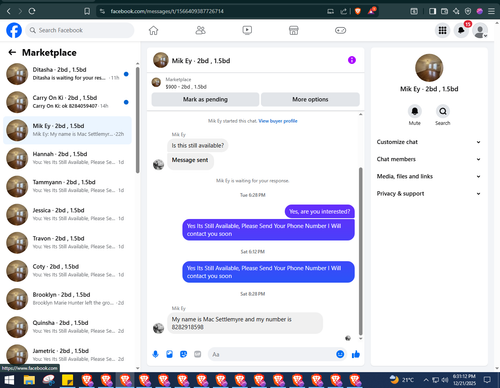Toggle the browser sidebar panel icon

pyautogui.click(x=432, y=11)
